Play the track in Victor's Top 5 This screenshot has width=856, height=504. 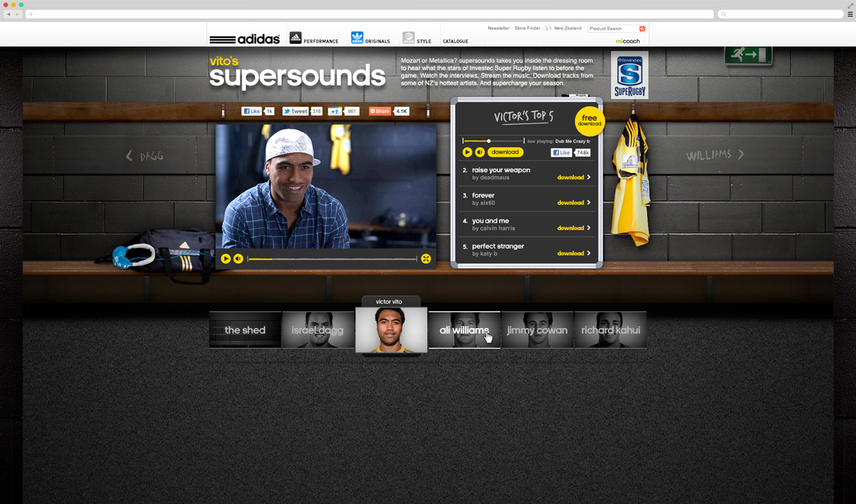coord(467,152)
